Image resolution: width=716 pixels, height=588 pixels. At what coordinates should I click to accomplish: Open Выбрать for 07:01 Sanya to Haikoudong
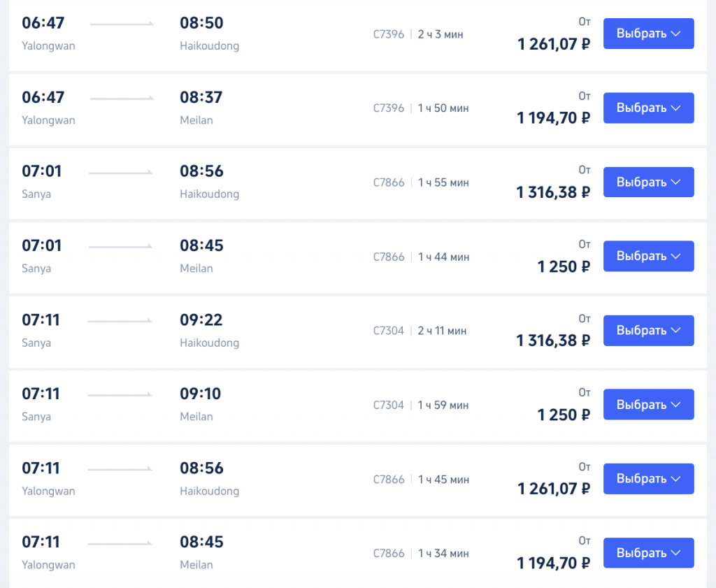tap(648, 182)
